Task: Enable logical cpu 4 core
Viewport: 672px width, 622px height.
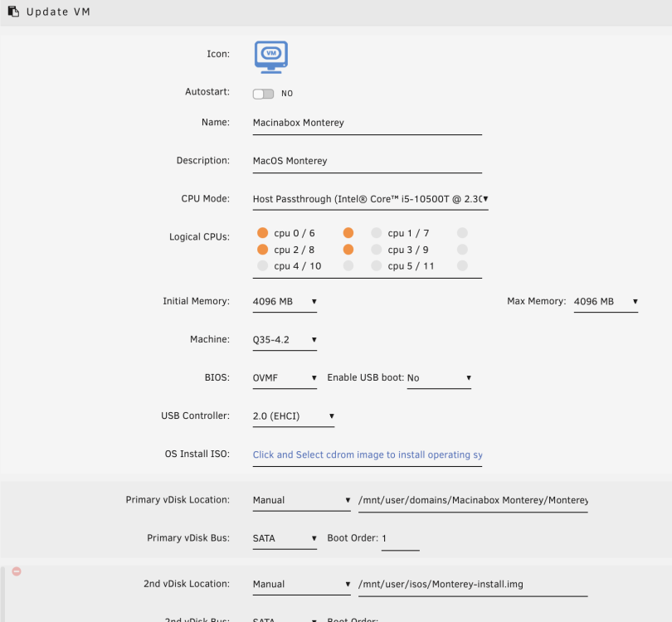Action: pyautogui.click(x=262, y=265)
